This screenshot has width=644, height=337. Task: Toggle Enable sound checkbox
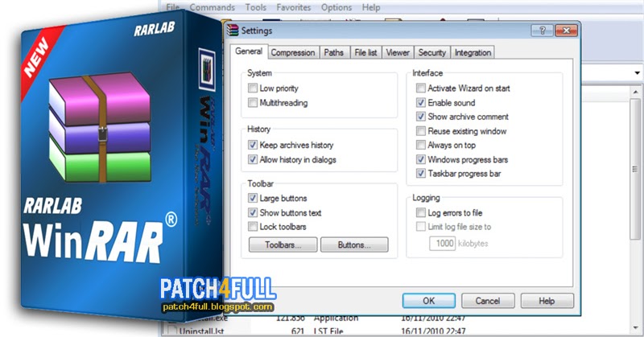[x=420, y=102]
